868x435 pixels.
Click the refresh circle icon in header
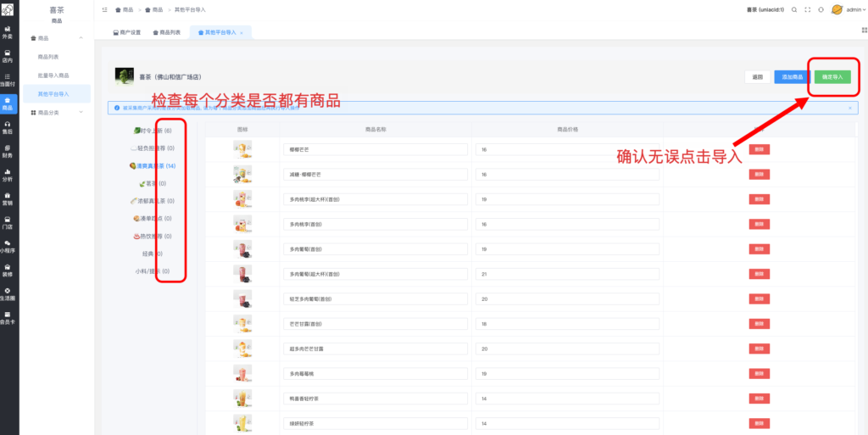coord(821,10)
